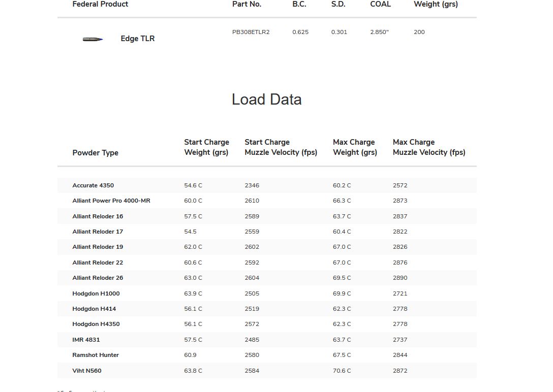Screen dimensions: 553x392
Task: Select the Accurate 4350 powder row
Action: point(267,185)
